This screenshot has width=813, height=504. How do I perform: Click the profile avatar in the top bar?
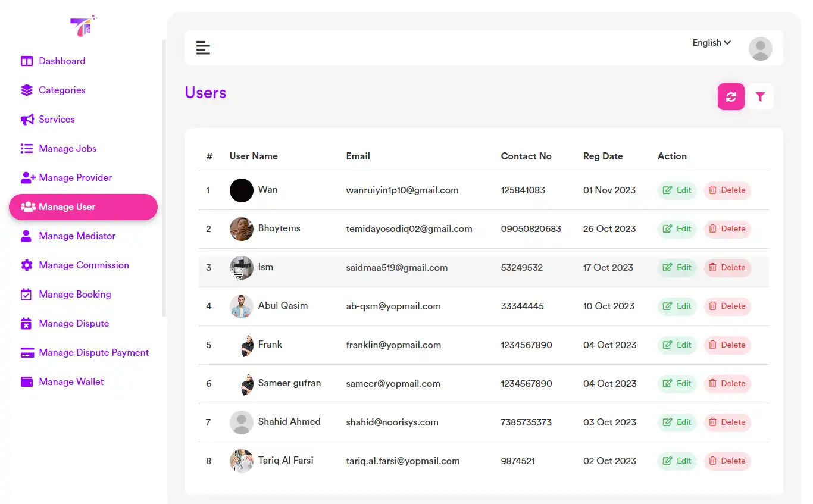760,49
